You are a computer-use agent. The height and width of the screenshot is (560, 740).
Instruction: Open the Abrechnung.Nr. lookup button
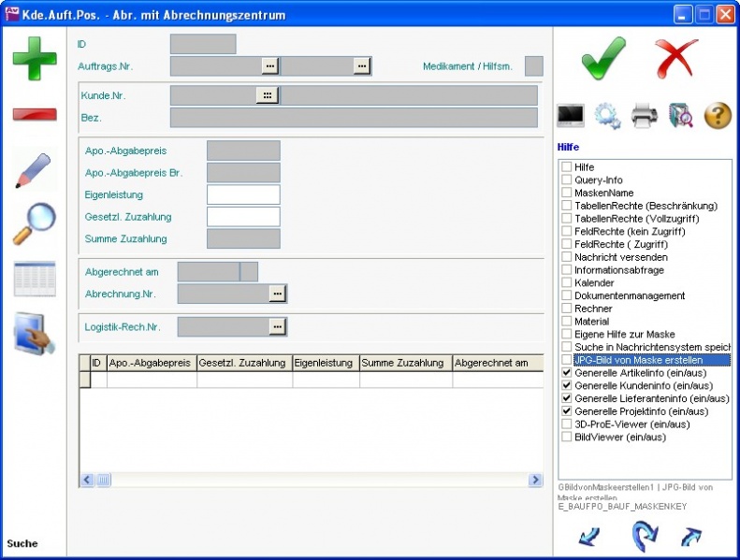point(277,294)
